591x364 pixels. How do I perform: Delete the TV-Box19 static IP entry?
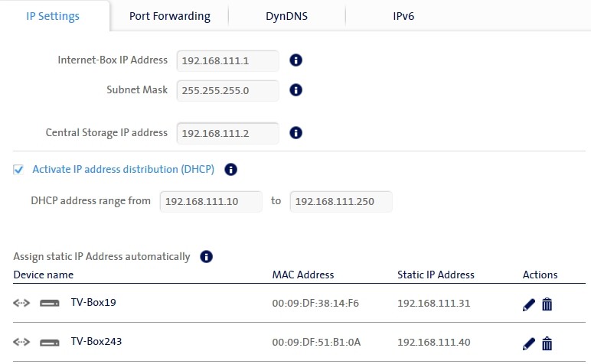[547, 304]
